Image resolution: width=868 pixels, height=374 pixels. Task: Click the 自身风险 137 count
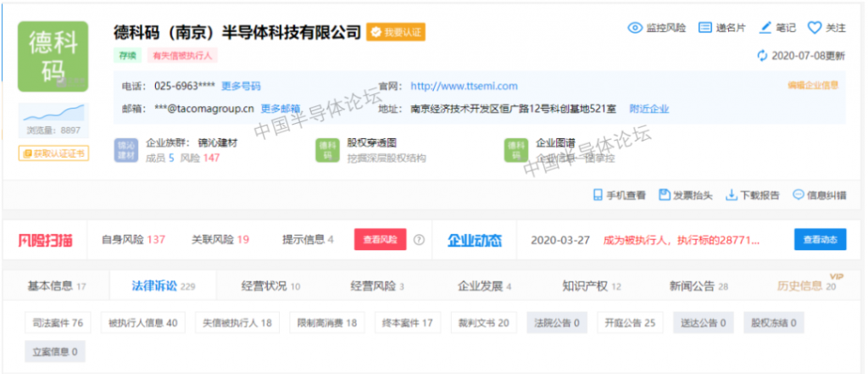[x=133, y=239]
